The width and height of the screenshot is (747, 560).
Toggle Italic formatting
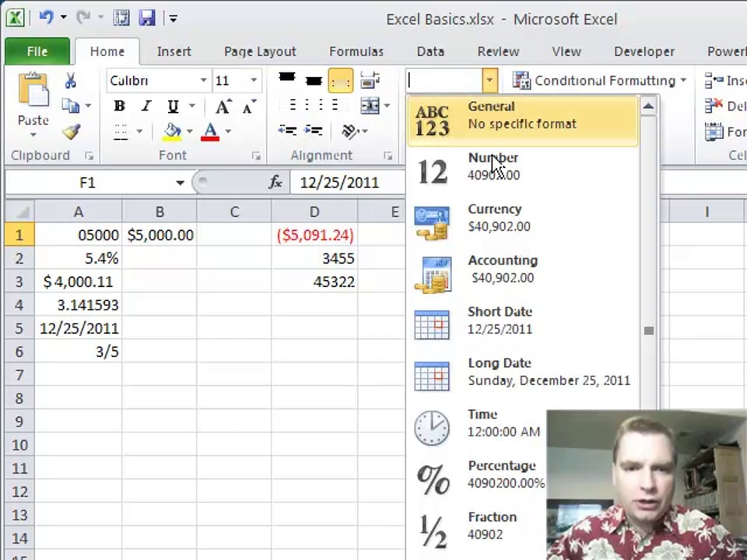(x=146, y=106)
